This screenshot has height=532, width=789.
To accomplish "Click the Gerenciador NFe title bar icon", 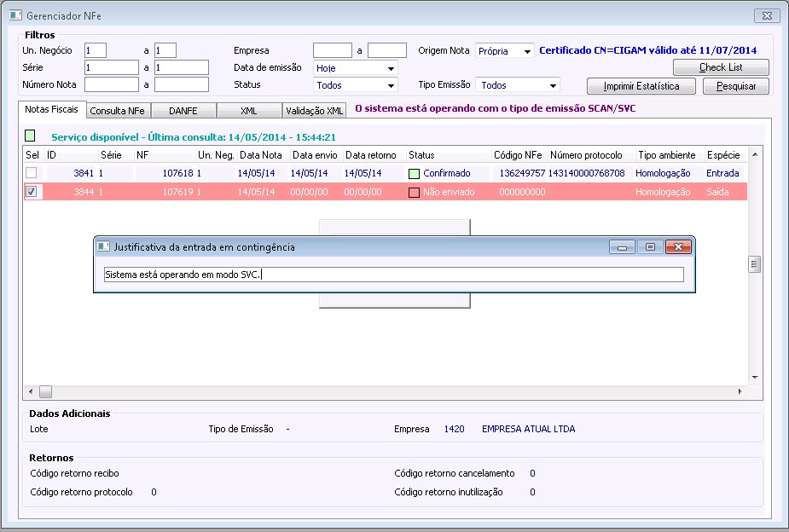I will pyautogui.click(x=15, y=15).
